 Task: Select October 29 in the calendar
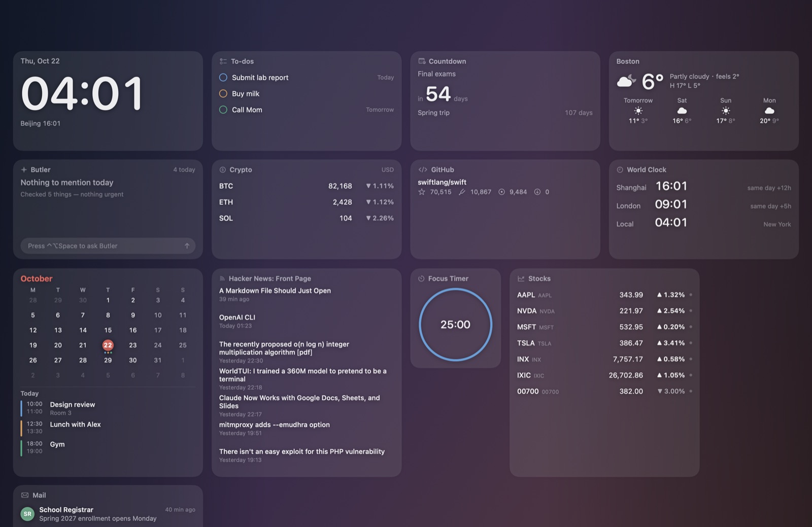(108, 361)
